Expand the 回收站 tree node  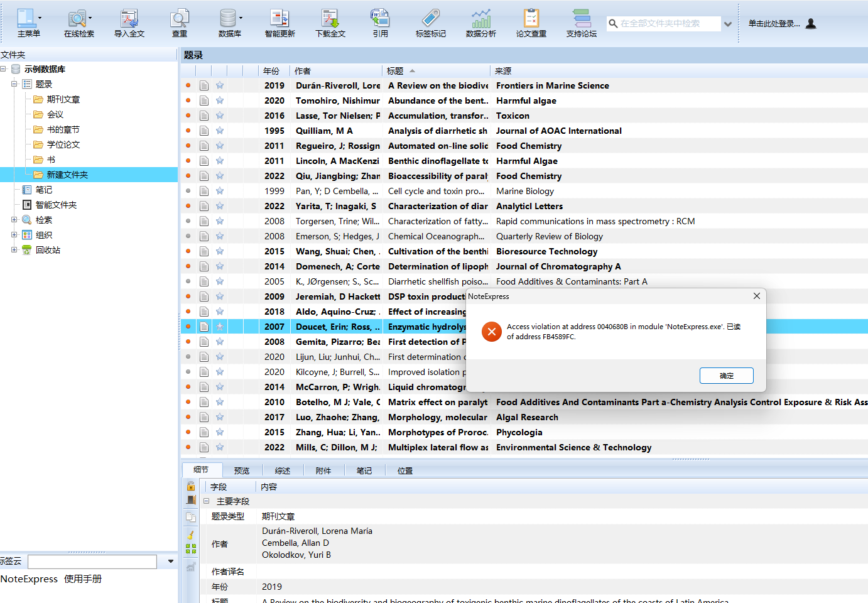[x=14, y=250]
